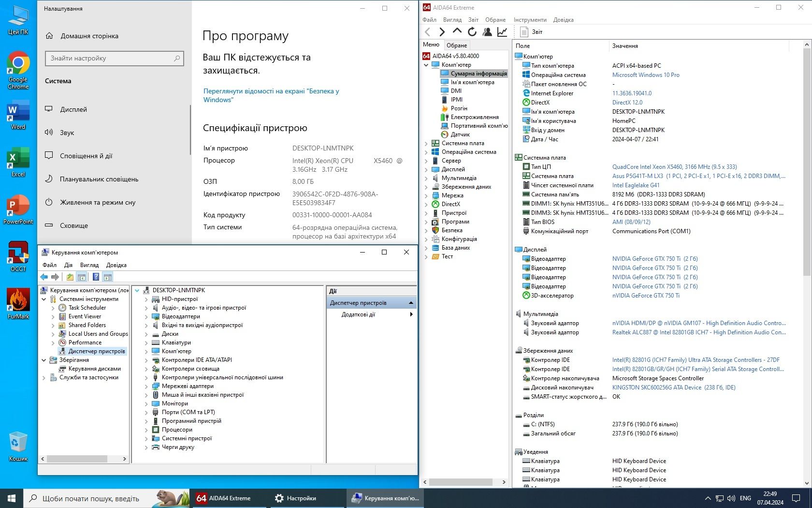
Task: Expand Диски in Device Manager
Action: pos(146,334)
